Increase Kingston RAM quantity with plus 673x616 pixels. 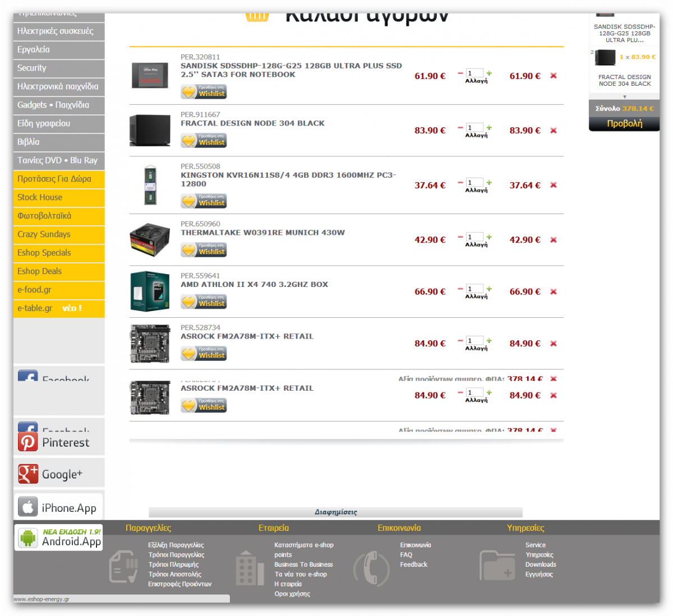(489, 182)
